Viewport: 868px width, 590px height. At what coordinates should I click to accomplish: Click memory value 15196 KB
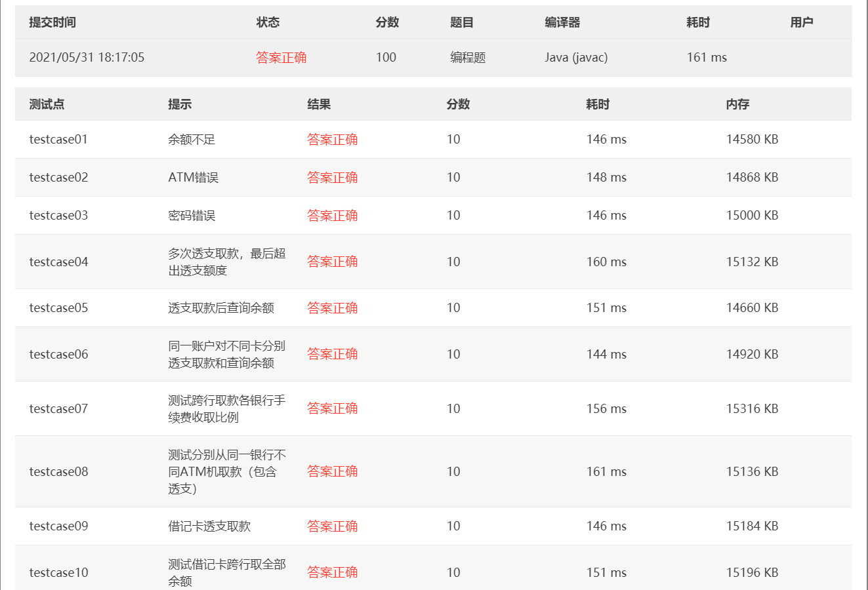pyautogui.click(x=752, y=573)
